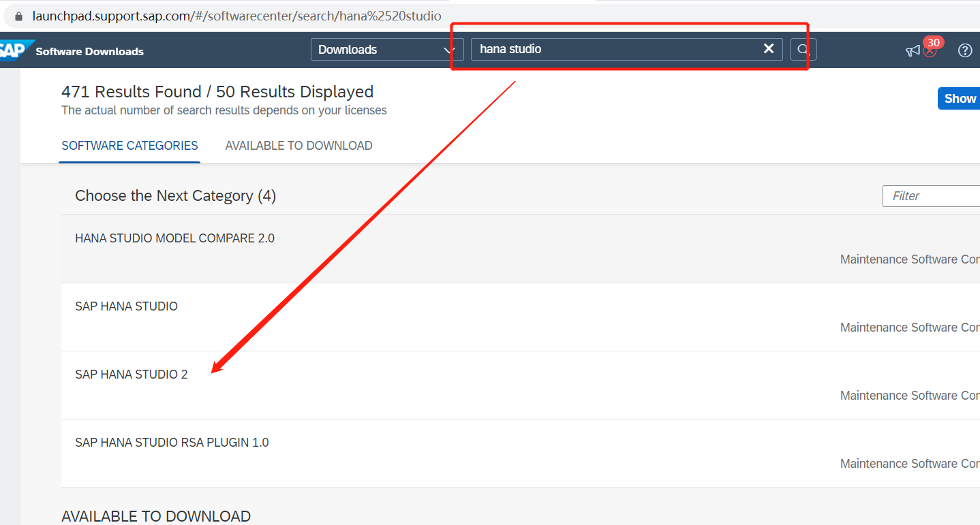Click the SAP logo
The image size is (980, 525).
click(12, 51)
